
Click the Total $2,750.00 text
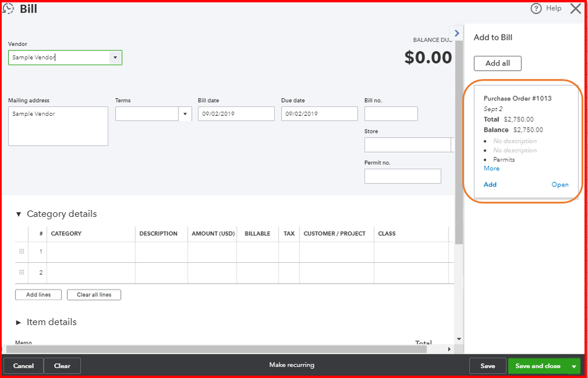pyautogui.click(x=509, y=119)
